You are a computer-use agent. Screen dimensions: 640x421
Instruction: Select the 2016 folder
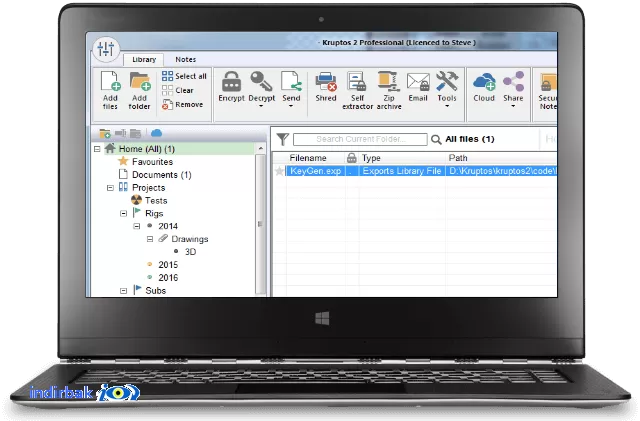pos(168,278)
